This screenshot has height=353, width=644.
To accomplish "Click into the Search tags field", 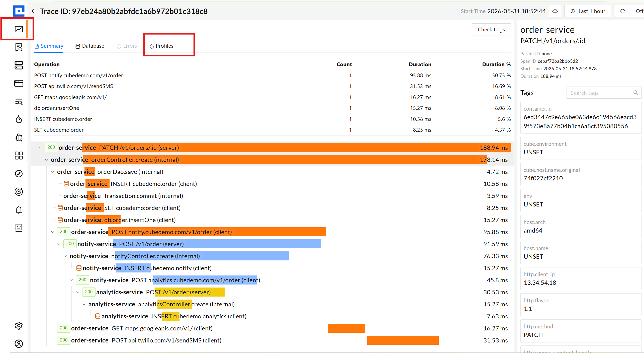I will pos(598,93).
